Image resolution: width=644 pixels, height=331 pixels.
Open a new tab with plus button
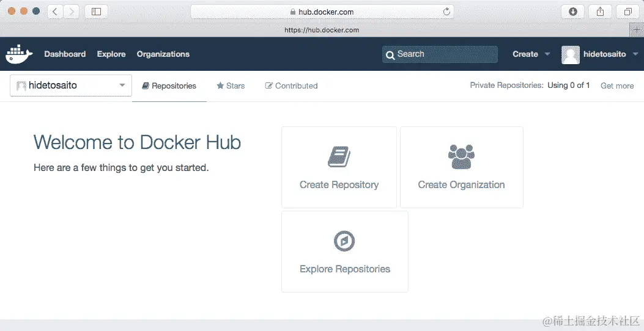(x=637, y=29)
